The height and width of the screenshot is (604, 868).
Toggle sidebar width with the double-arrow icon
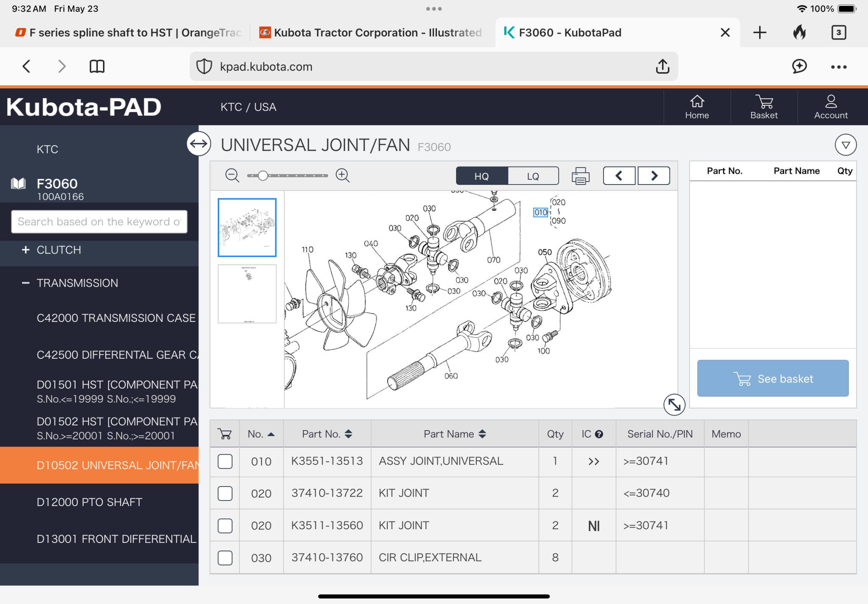(199, 144)
